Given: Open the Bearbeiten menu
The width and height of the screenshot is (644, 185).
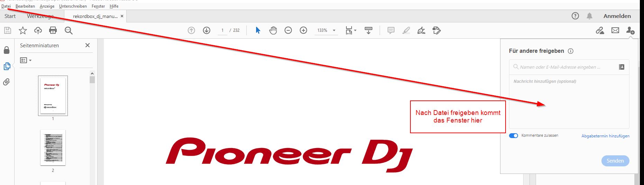Looking at the screenshot, I should click(x=25, y=6).
